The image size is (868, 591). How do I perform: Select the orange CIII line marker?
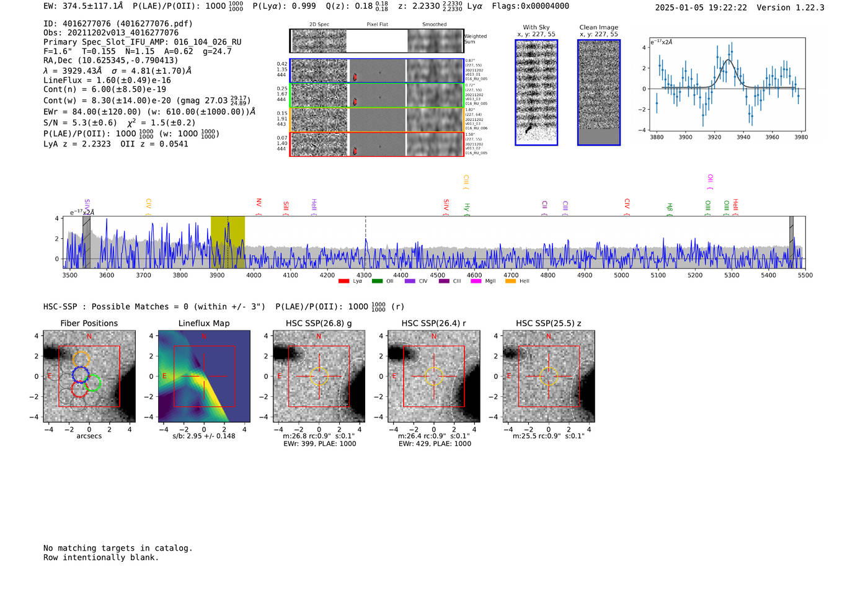pyautogui.click(x=466, y=182)
